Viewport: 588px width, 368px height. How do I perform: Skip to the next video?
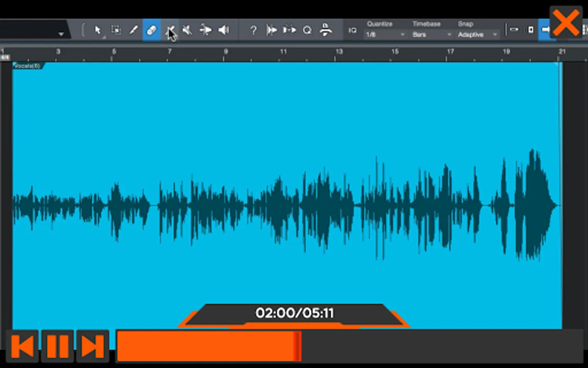coord(93,346)
